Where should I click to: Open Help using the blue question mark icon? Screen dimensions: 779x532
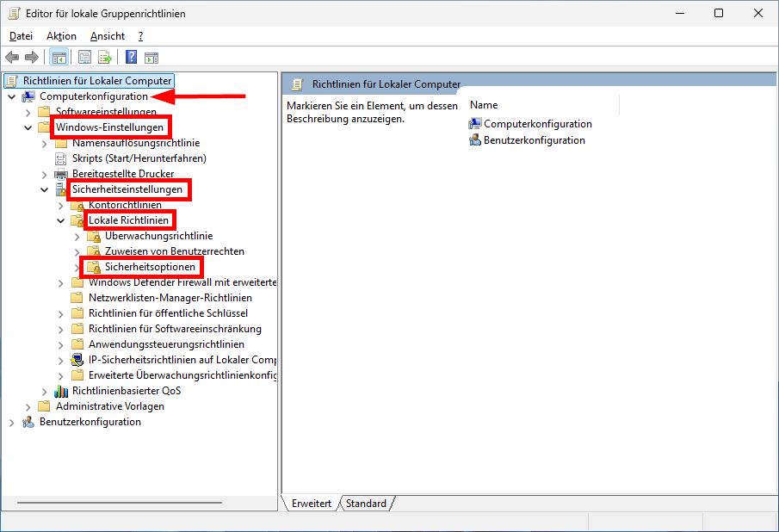coord(129,57)
